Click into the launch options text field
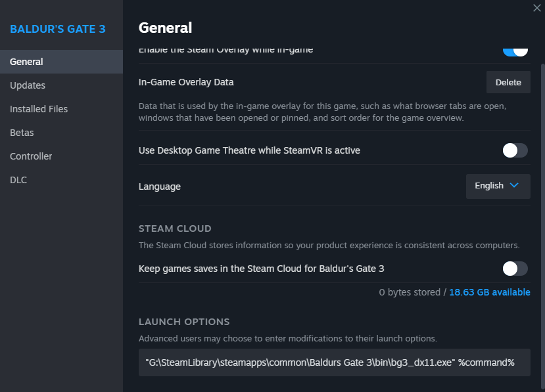Image resolution: width=545 pixels, height=392 pixels. pos(334,362)
